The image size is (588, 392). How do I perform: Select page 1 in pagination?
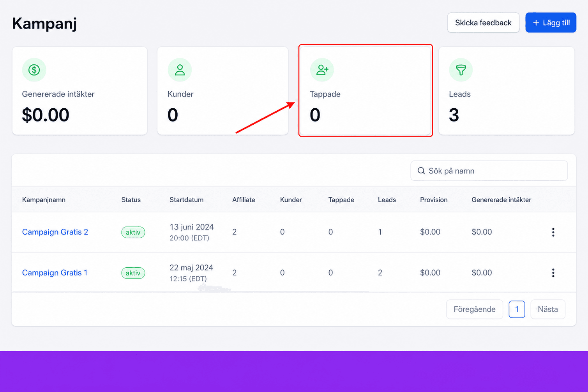517,309
